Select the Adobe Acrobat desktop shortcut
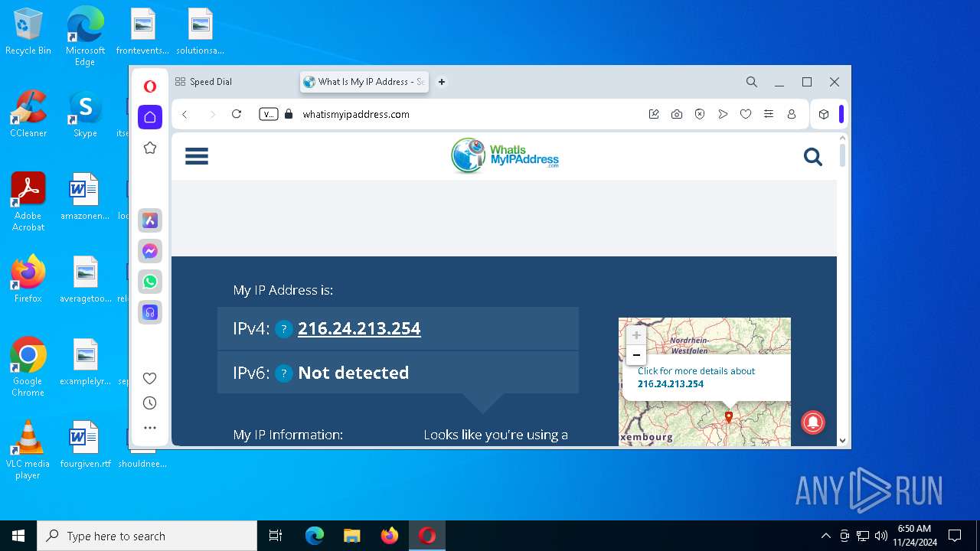This screenshot has height=551, width=980. coord(28,202)
